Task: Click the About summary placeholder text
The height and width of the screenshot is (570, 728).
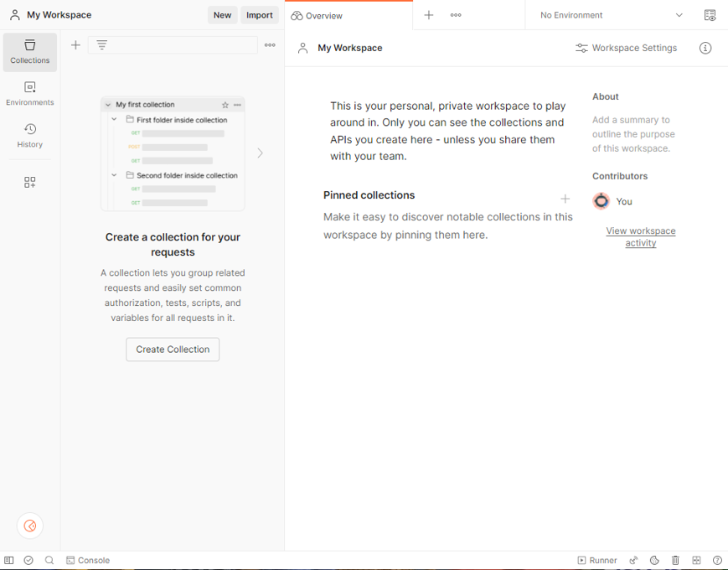Action: coord(633,134)
